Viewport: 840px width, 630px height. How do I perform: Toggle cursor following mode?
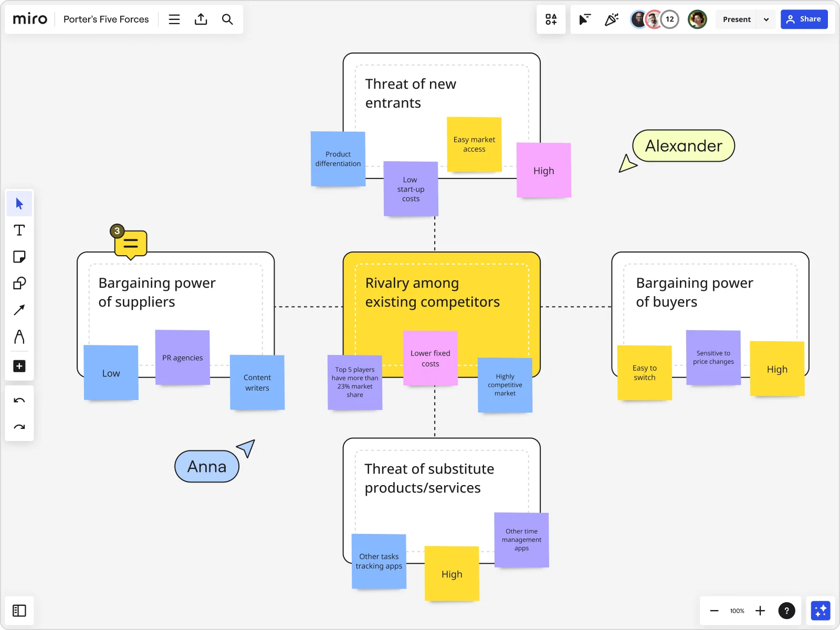pos(584,19)
